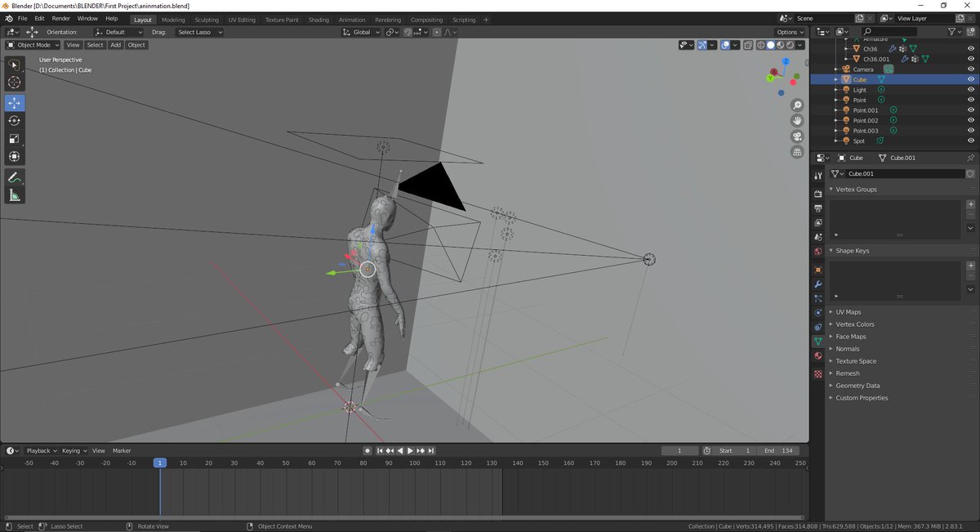Toggle camera view in the viewport
Screen dimensions: 980x532
coord(797,136)
